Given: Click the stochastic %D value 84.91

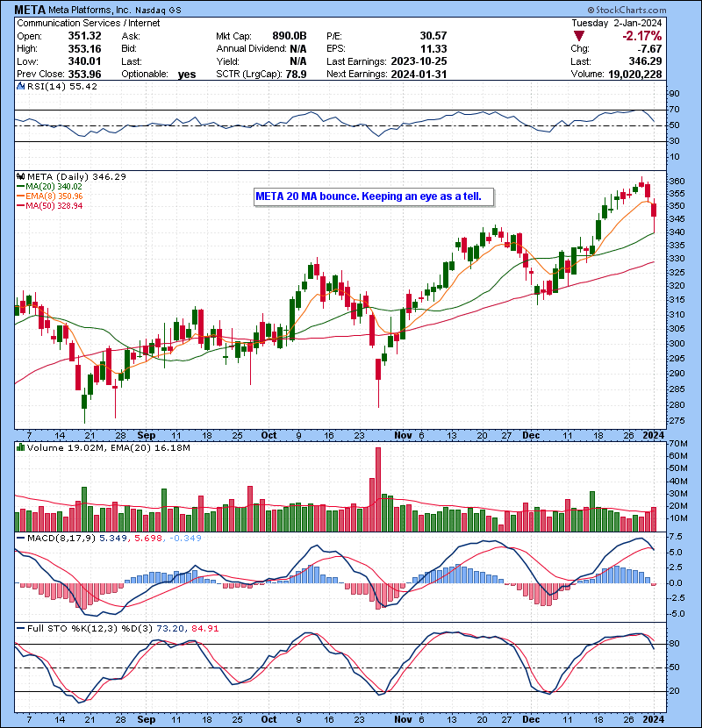Looking at the screenshot, I should pyautogui.click(x=204, y=628).
